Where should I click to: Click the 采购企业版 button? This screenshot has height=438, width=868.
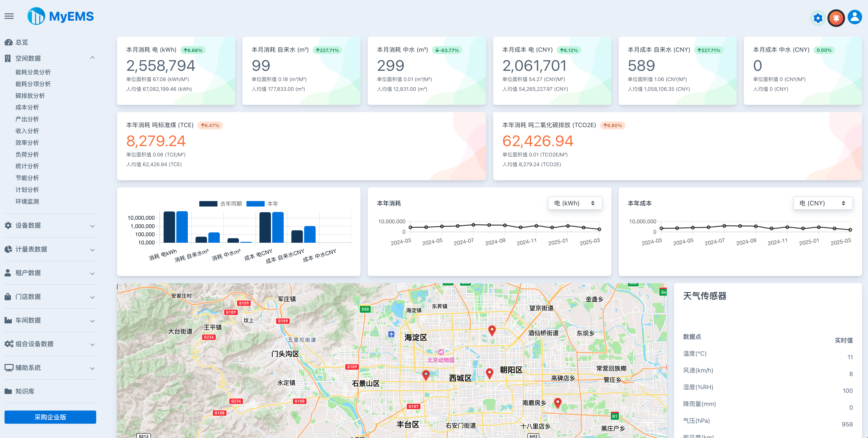(x=50, y=417)
